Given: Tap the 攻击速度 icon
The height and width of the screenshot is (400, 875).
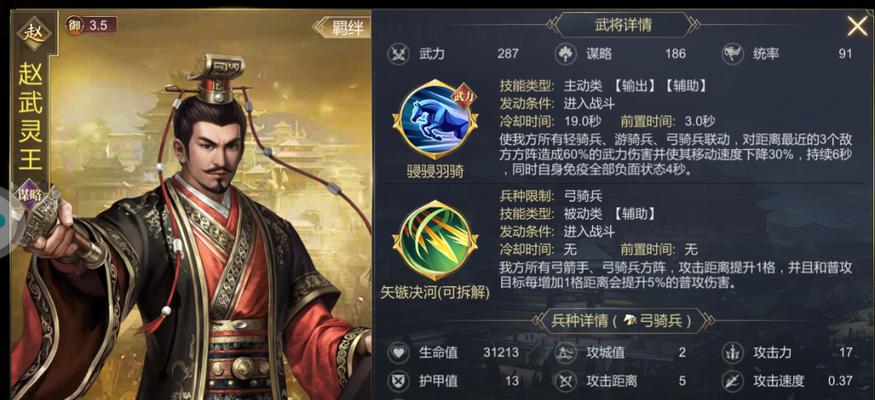Looking at the screenshot, I should pyautogui.click(x=732, y=382).
